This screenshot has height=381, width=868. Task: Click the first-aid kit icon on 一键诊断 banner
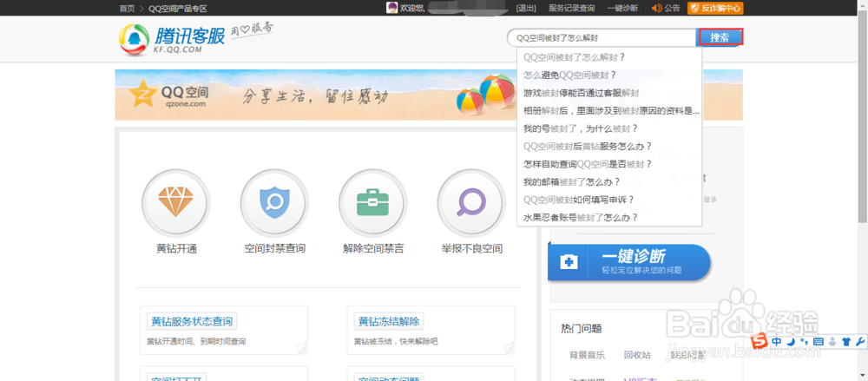click(569, 262)
